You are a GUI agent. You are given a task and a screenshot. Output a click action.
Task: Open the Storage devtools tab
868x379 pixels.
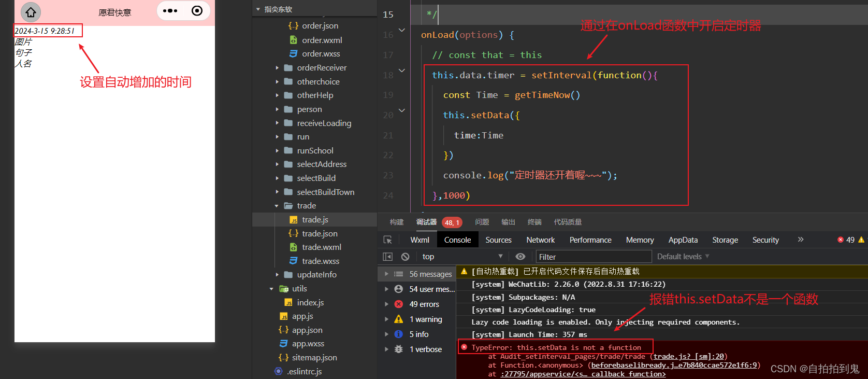pyautogui.click(x=725, y=240)
